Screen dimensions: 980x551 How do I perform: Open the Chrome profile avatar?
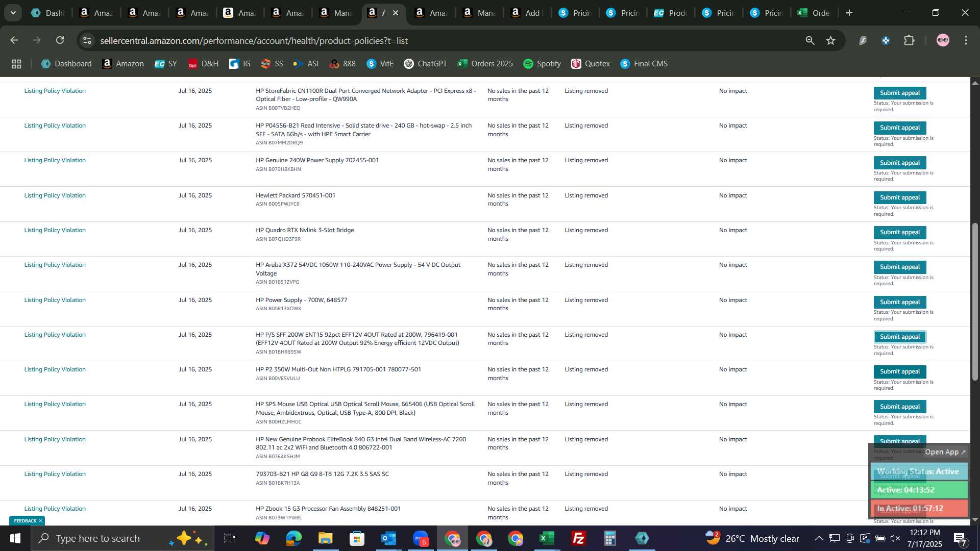(x=943, y=40)
